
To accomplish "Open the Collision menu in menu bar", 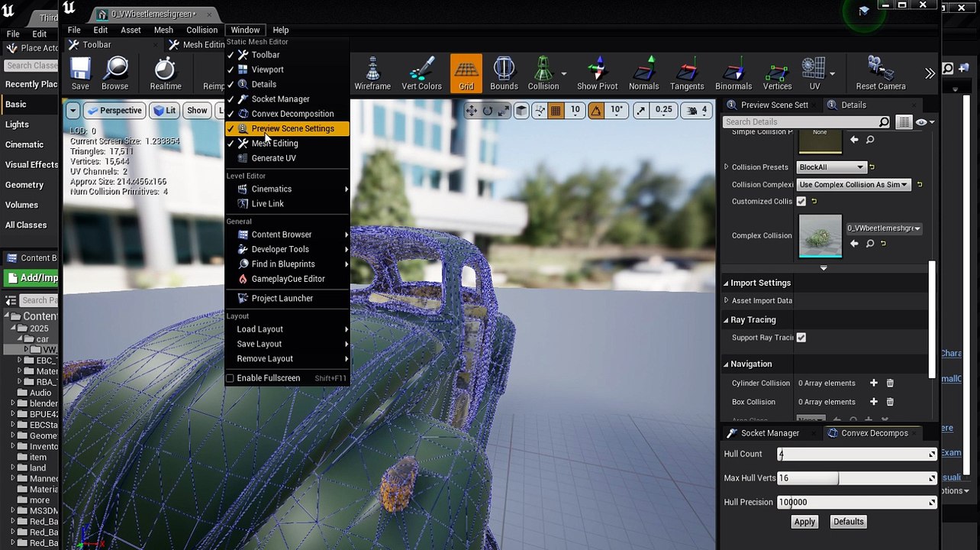I will click(201, 30).
